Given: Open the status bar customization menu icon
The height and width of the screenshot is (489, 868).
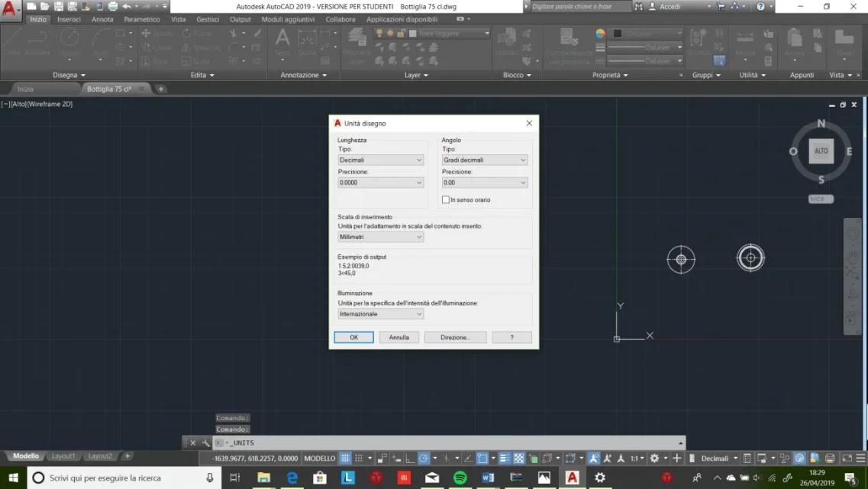Looking at the screenshot, I should click(x=860, y=458).
